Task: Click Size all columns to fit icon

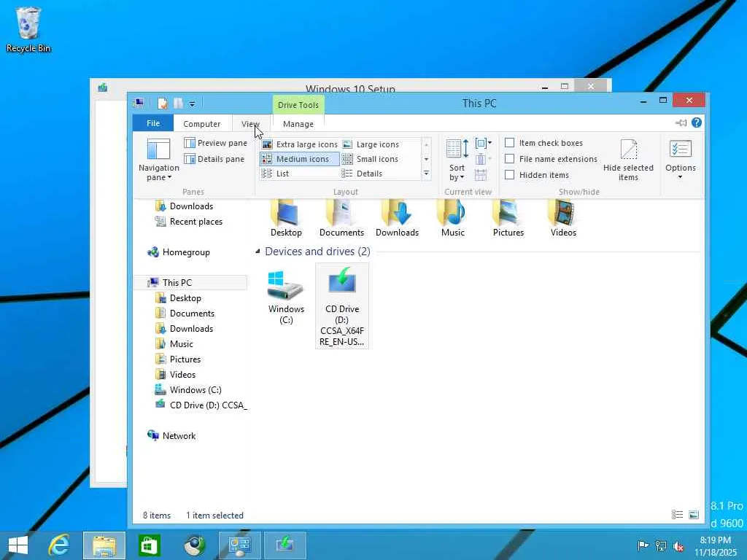Action: click(x=481, y=175)
